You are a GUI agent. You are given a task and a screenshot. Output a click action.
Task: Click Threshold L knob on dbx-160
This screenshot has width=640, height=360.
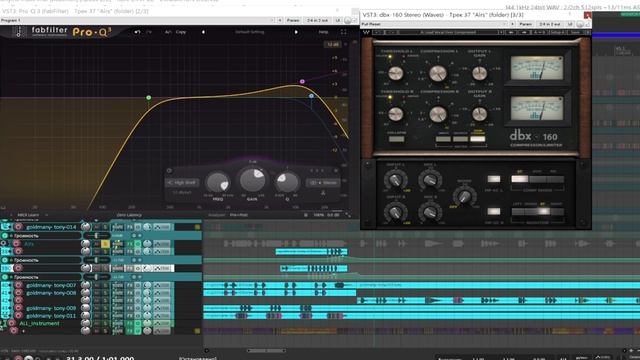click(395, 73)
